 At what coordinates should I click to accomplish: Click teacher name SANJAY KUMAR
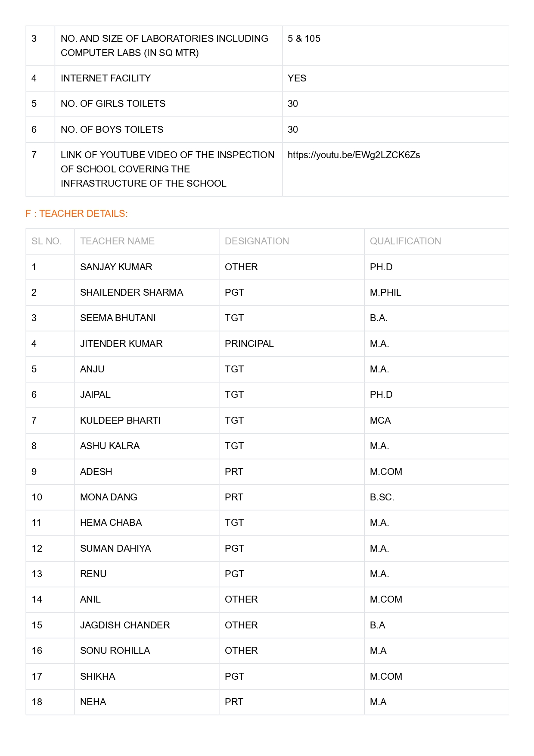pyautogui.click(x=116, y=267)
